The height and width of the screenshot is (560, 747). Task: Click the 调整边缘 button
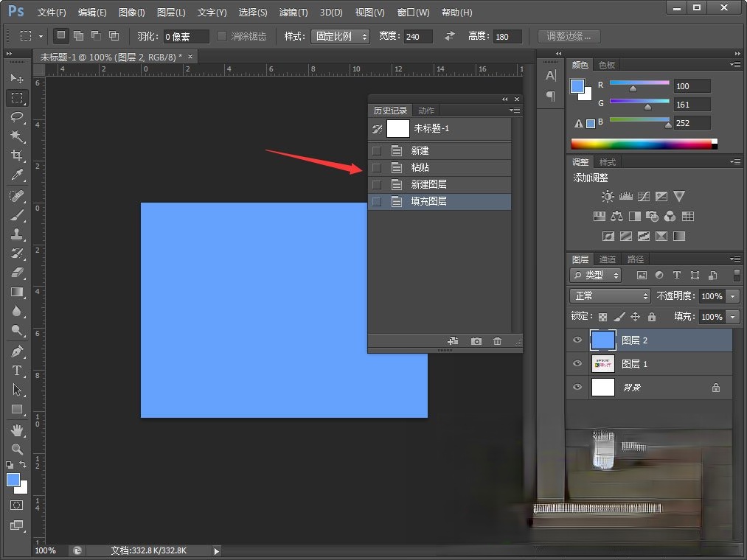coord(569,36)
